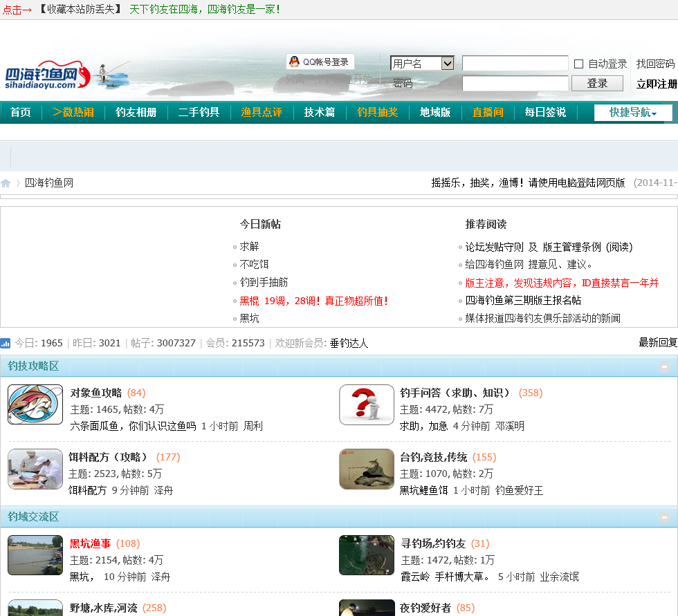Open 技术篇 nav item
Viewport: 678px width, 616px height.
pos(320,112)
